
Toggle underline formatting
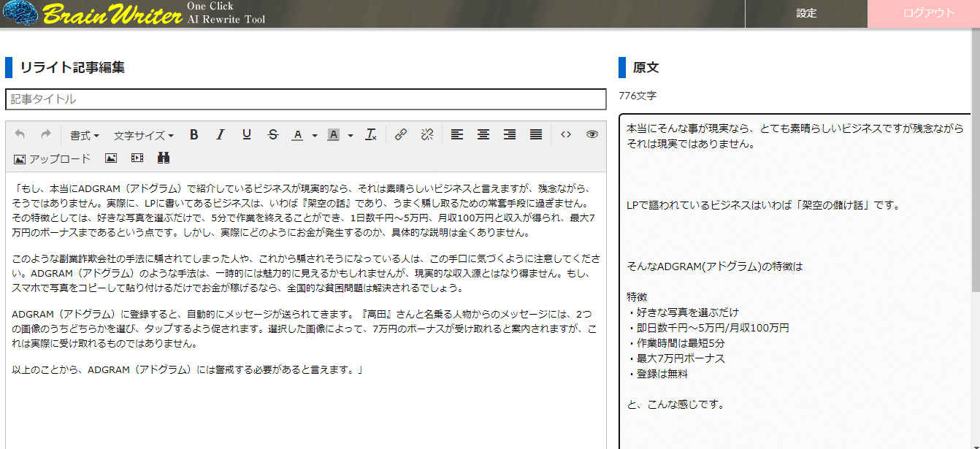(x=247, y=135)
